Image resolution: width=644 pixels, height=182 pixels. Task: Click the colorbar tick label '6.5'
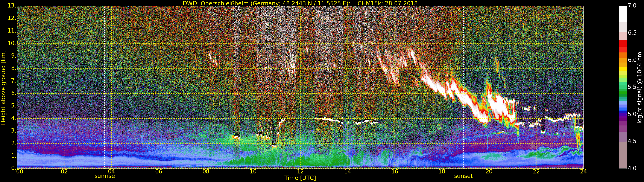[x=632, y=33]
